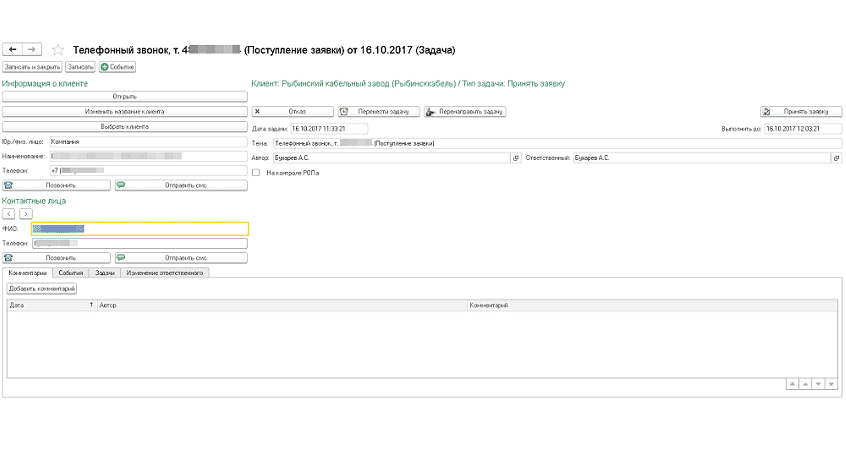
Task: Click the Автор column header in comments table
Action: 282,305
